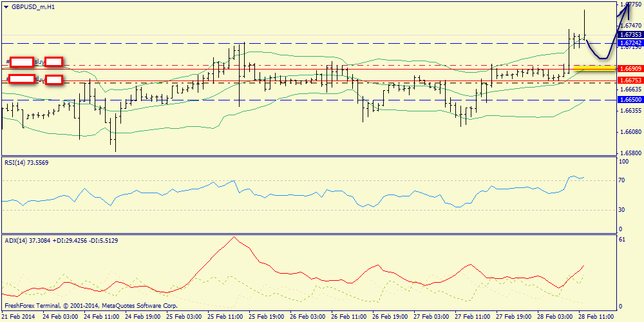Click the upper-left red redaction box

pyautogui.click(x=22, y=62)
